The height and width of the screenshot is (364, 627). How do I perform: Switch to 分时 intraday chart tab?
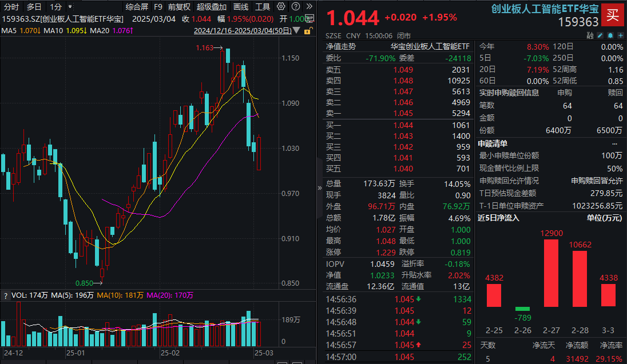point(11,7)
